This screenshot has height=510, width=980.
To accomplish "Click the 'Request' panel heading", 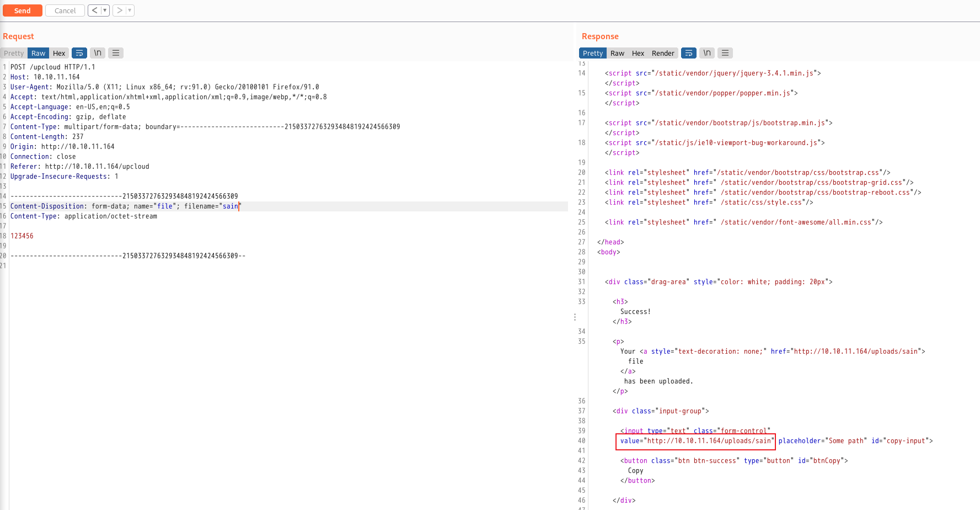I will tap(18, 36).
